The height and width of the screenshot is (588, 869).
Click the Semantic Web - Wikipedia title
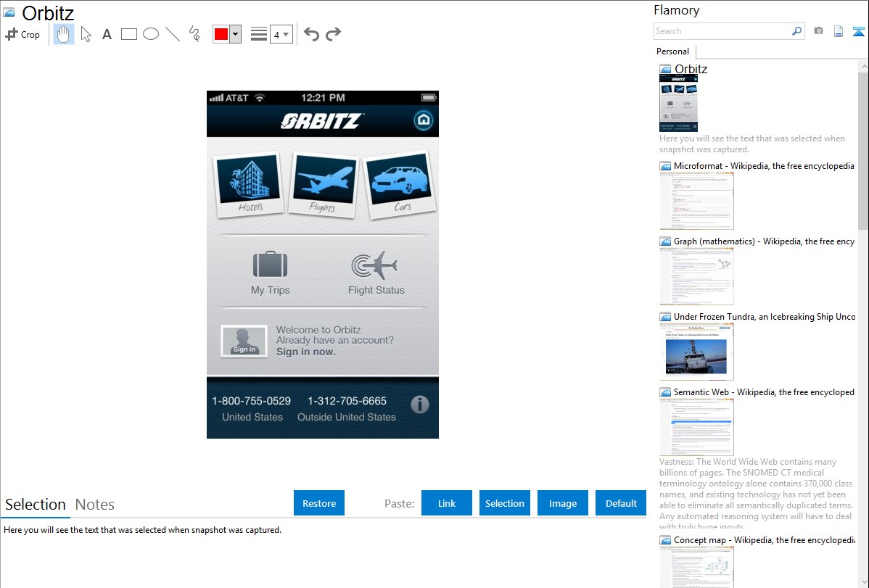tap(764, 392)
